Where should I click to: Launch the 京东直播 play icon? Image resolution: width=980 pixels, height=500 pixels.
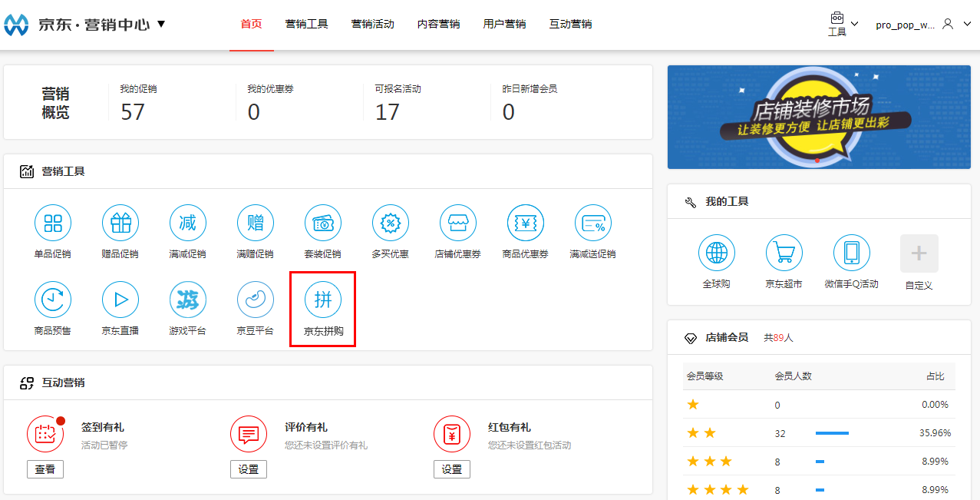coord(120,300)
